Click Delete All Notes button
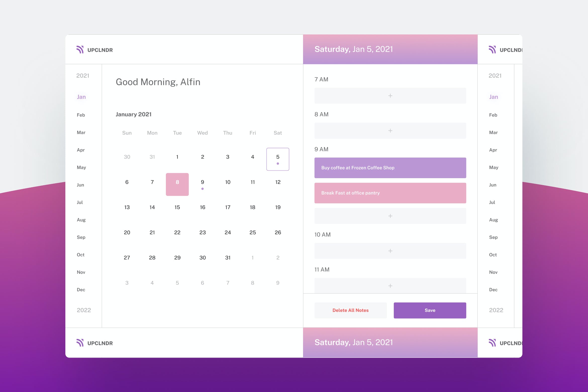This screenshot has width=588, height=392. pos(350,310)
